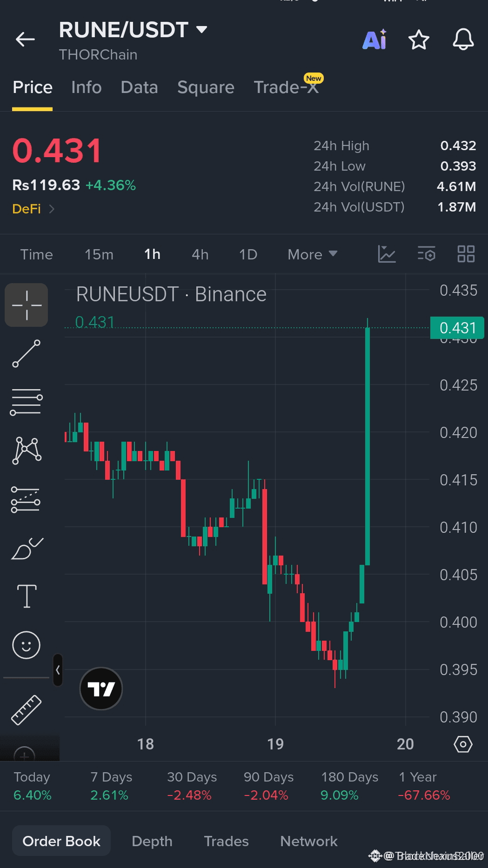
Task: Select the 4h chart interval
Action: pyautogui.click(x=200, y=254)
